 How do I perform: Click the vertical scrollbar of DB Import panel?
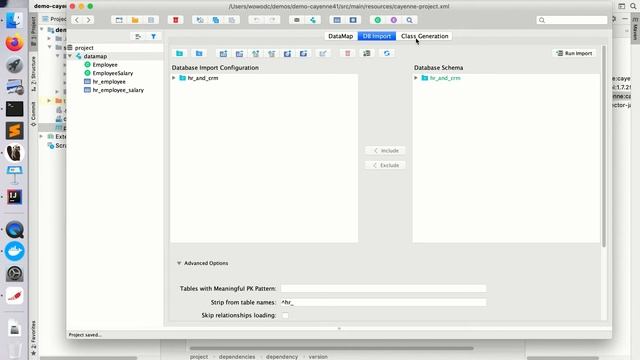604,146
